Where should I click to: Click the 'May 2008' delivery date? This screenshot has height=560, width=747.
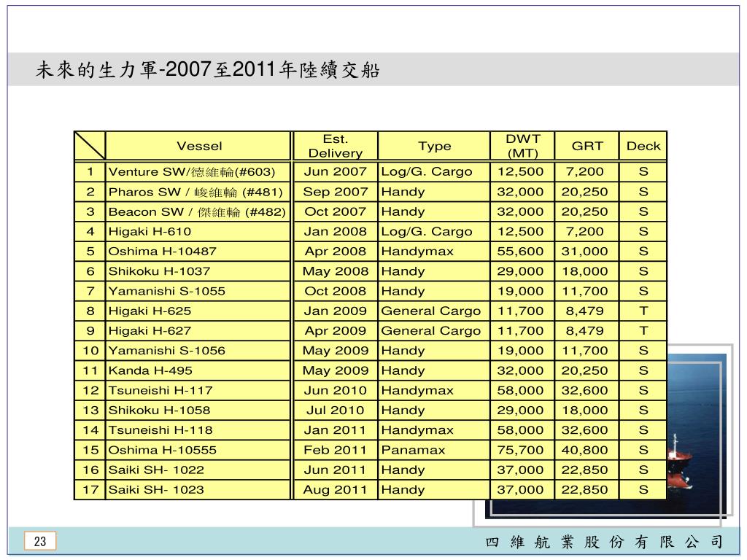(x=336, y=271)
